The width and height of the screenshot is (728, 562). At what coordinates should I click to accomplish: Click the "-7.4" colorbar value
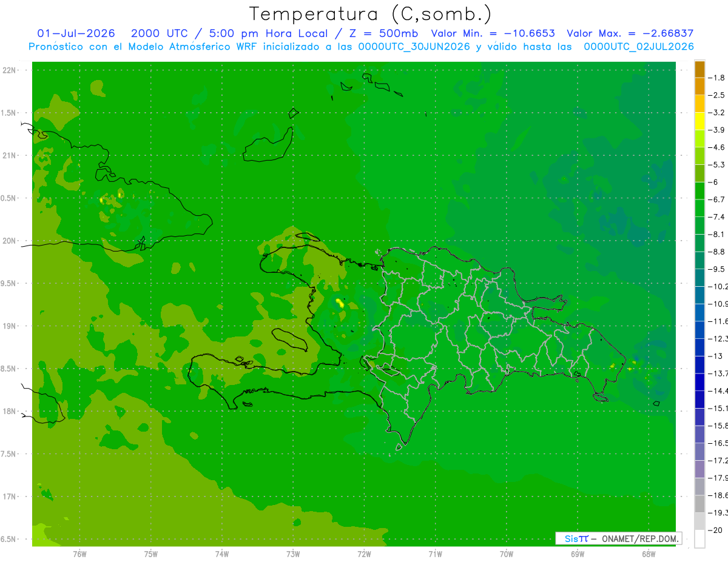point(716,217)
